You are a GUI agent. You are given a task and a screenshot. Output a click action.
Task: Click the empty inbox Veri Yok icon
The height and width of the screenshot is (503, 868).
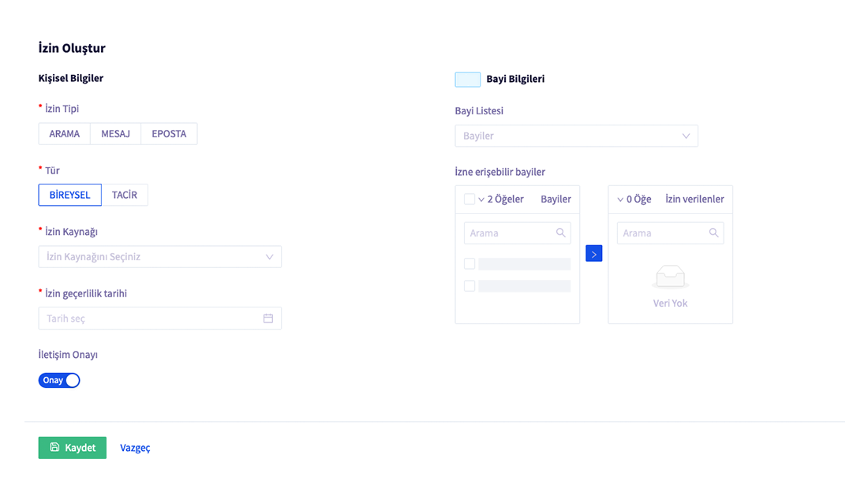[670, 278]
